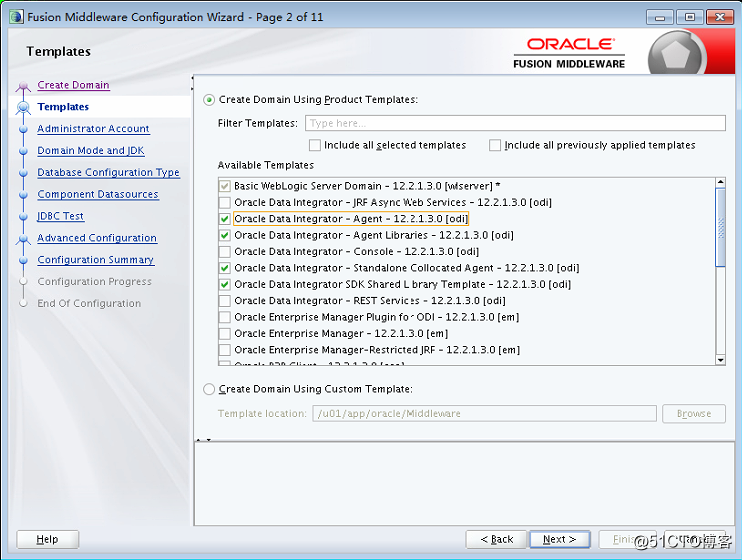Expand the lower message panel splitter arrows

pyautogui.click(x=203, y=440)
